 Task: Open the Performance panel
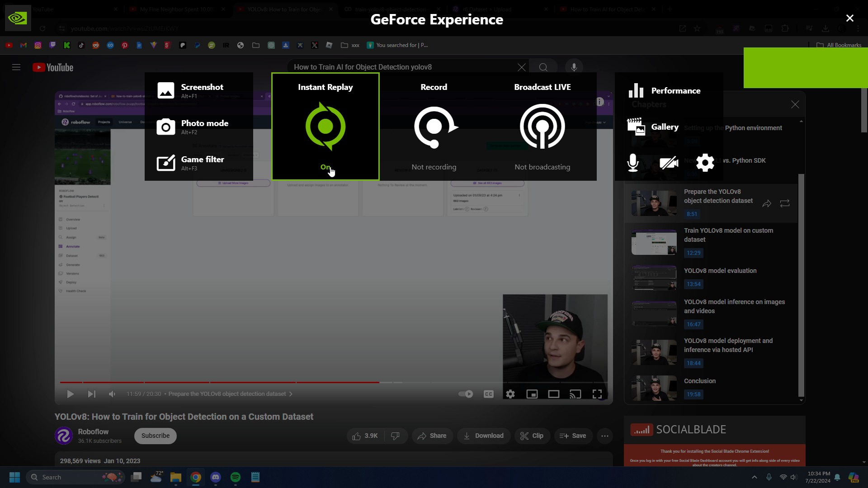pos(665,91)
